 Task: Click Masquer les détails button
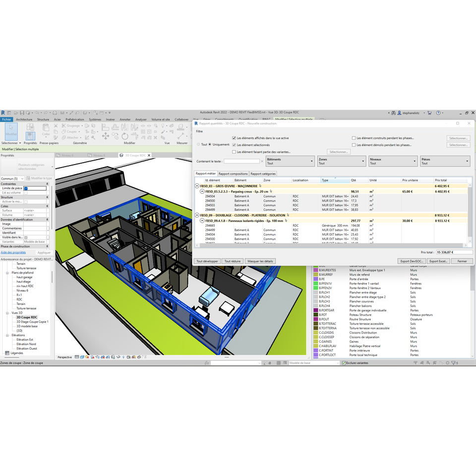pos(260,261)
